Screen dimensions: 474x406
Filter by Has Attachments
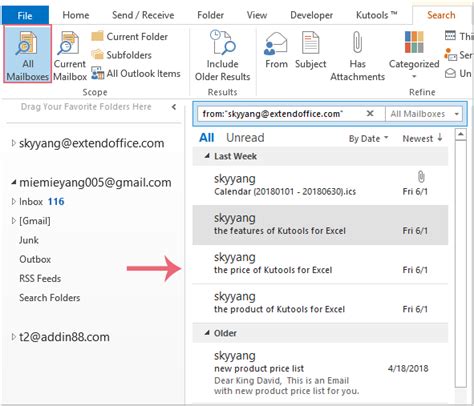coord(357,55)
